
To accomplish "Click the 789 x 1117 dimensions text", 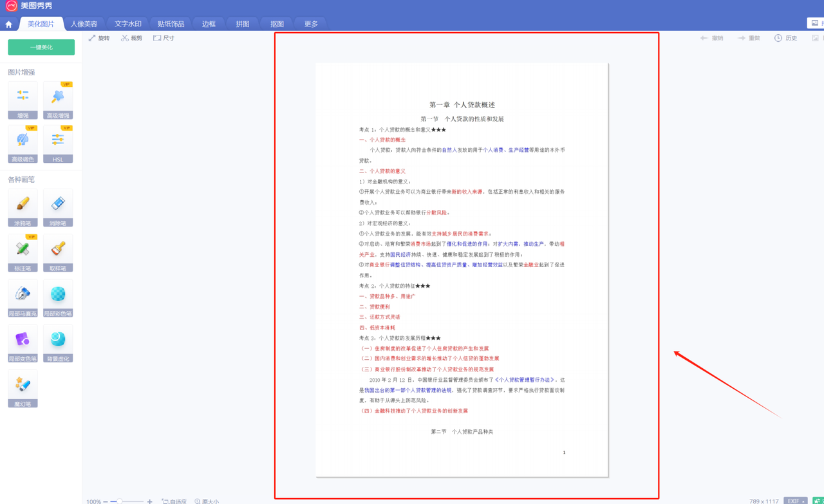I will click(x=764, y=501).
